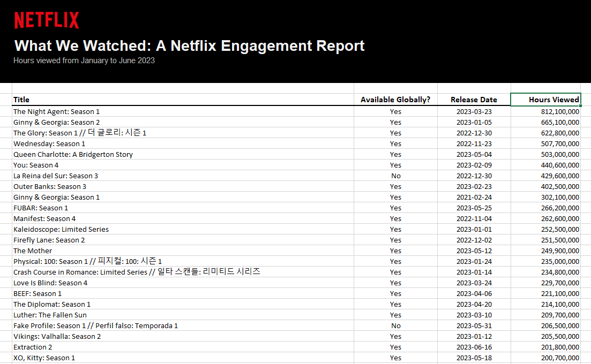Click the 440,600,000 hours viewed value

coord(560,165)
